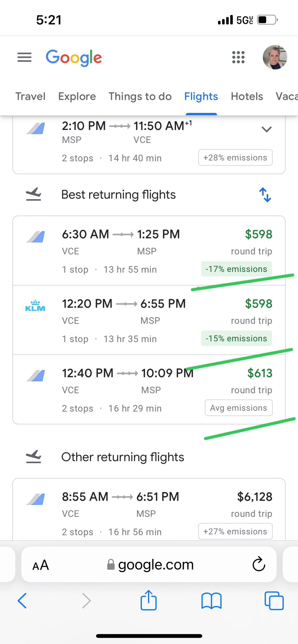
Task: Open the Google apps grid
Action: pos(238,57)
